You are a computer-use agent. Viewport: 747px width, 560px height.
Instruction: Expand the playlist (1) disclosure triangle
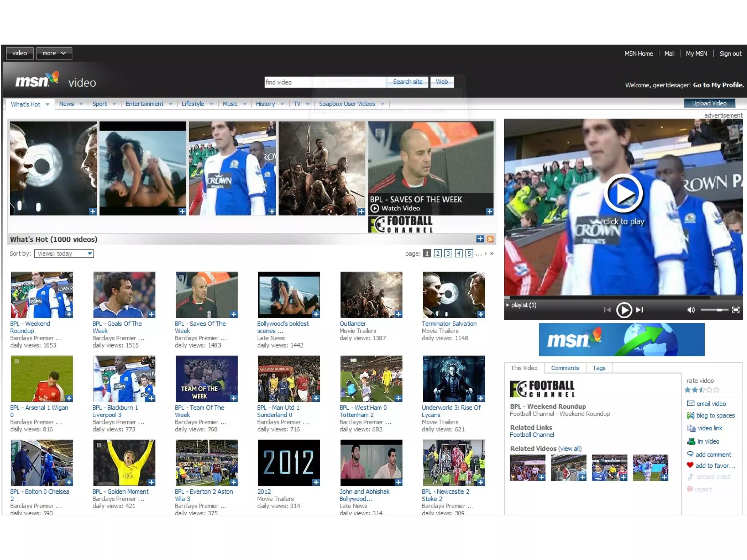pyautogui.click(x=507, y=305)
